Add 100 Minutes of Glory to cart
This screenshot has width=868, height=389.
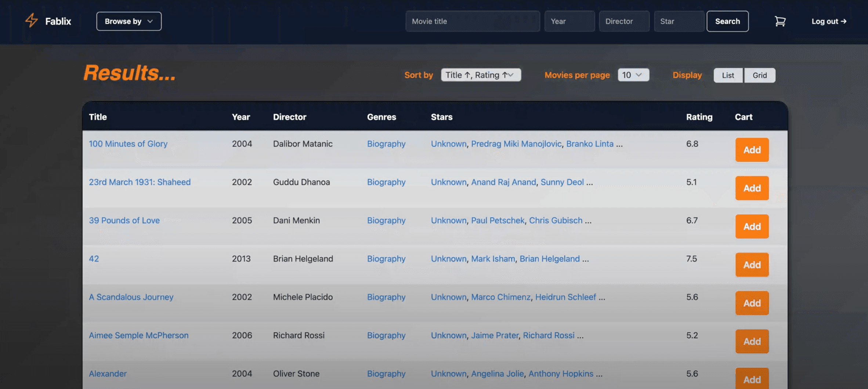pyautogui.click(x=752, y=150)
